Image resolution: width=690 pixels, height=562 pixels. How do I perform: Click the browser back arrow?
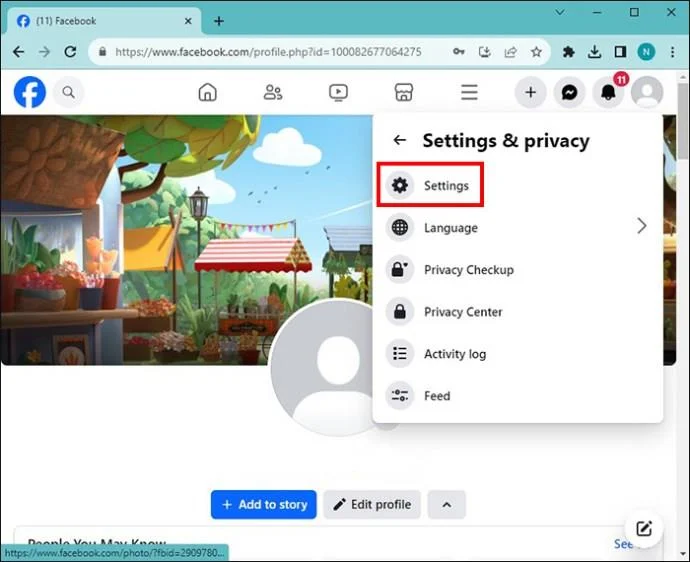[x=18, y=52]
